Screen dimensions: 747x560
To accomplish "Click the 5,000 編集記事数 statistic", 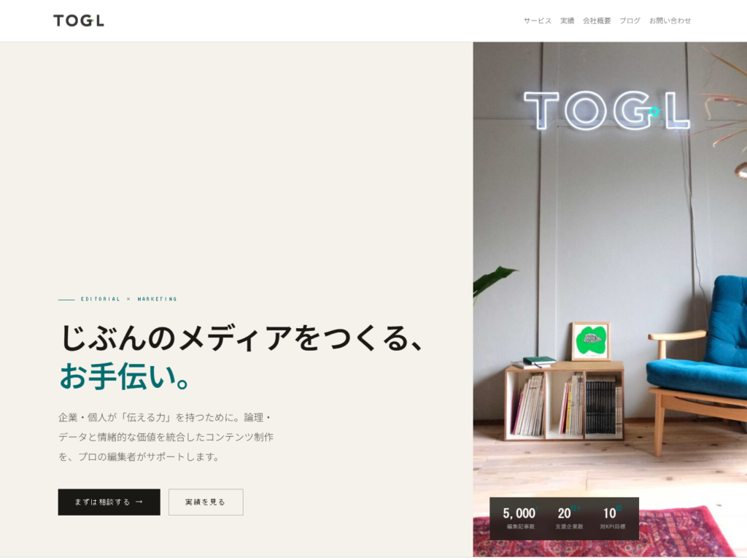I will pos(520,518).
